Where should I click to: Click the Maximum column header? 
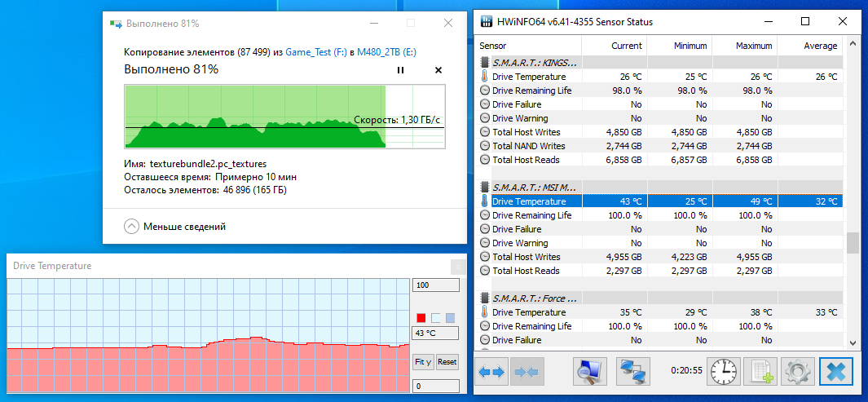pos(745,46)
